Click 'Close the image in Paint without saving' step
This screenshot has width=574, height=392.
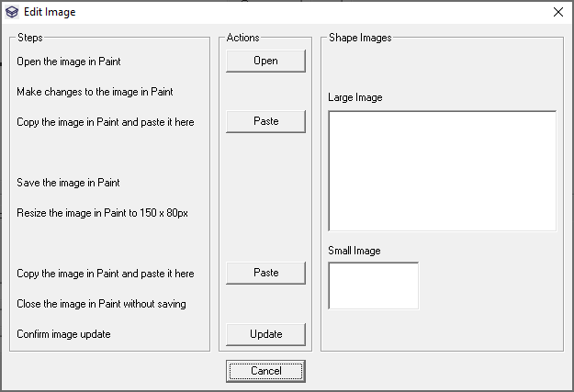pos(101,304)
